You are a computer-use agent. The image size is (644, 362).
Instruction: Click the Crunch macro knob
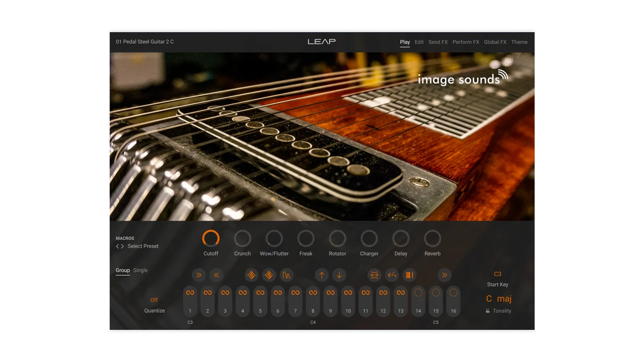(242, 239)
